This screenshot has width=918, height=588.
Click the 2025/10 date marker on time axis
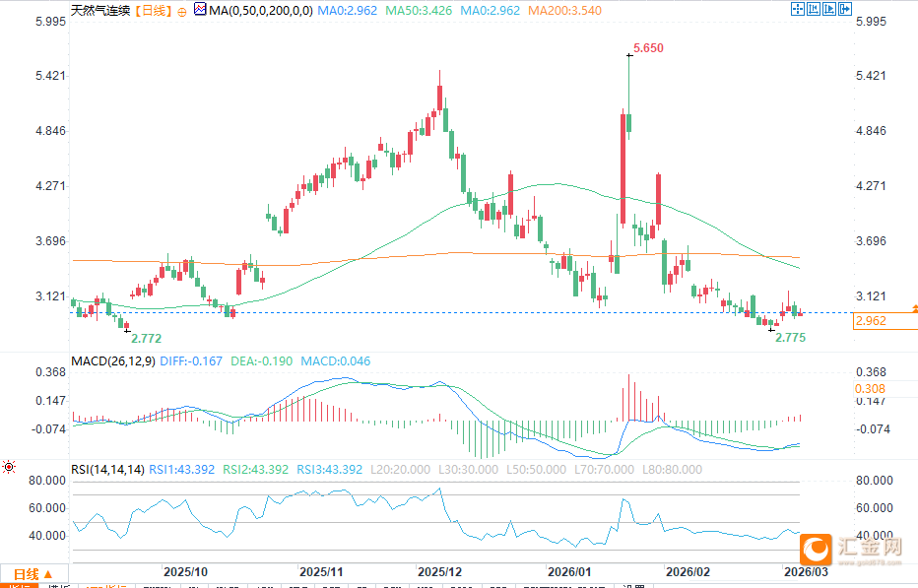pyautogui.click(x=185, y=571)
